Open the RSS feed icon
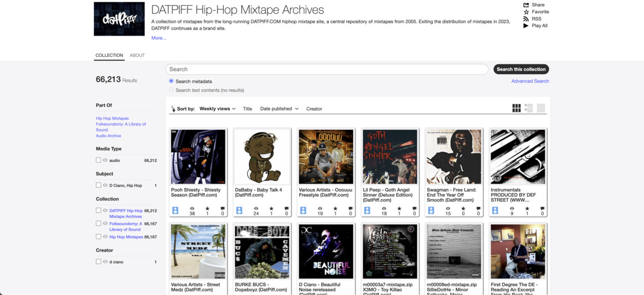 [x=526, y=19]
